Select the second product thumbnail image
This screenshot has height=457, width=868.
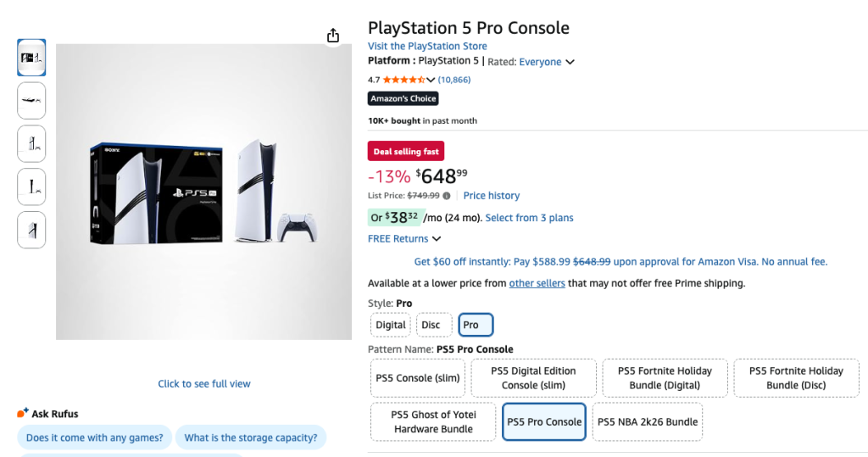pos(31,101)
